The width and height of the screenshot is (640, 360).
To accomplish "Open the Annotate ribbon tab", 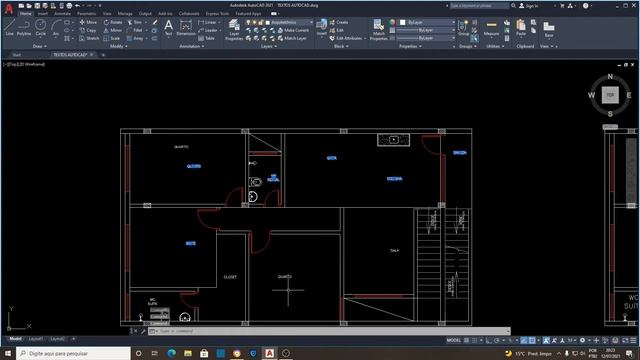I will [62, 13].
